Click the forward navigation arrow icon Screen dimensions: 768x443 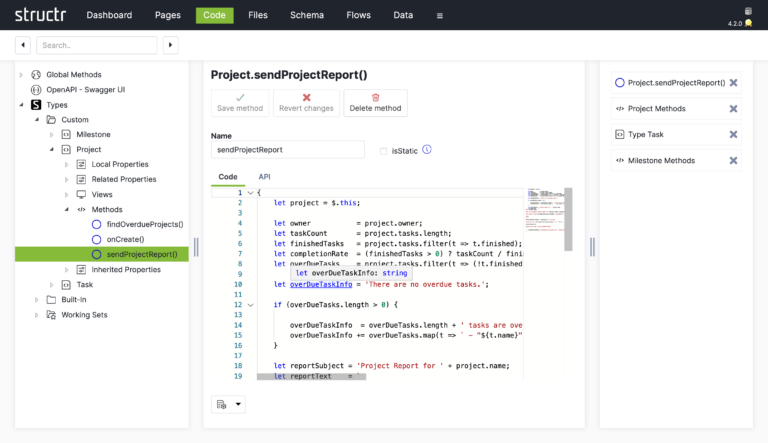170,45
